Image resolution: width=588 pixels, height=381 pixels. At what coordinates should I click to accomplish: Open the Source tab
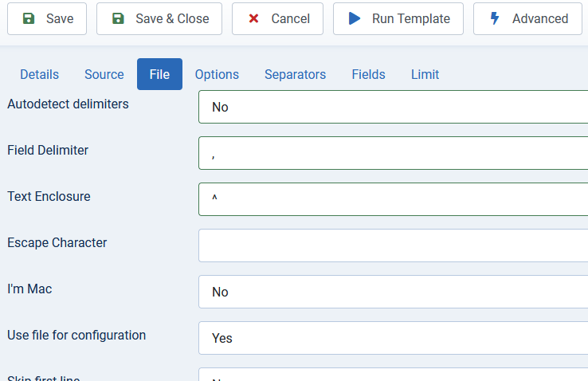coord(104,74)
